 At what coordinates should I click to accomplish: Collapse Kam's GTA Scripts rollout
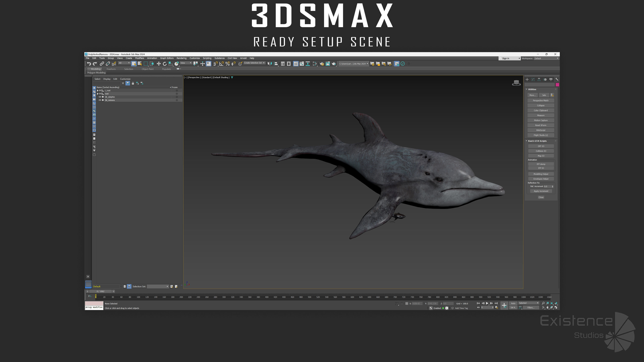(x=526, y=141)
